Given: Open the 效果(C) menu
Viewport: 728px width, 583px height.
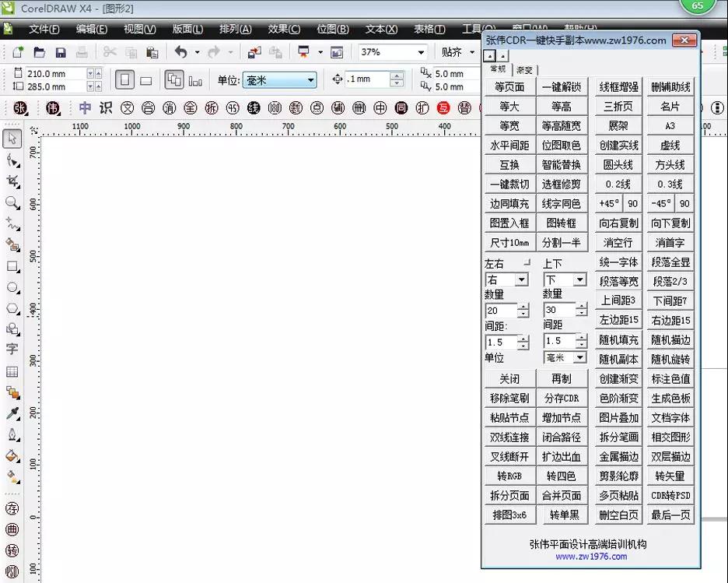Looking at the screenshot, I should tap(283, 30).
